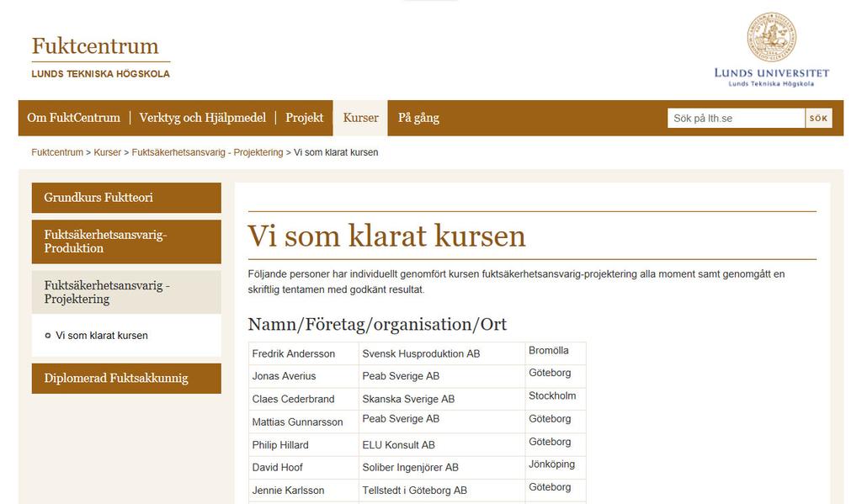Select the David Hoof table cell
This screenshot has width=862, height=504.
[x=303, y=467]
